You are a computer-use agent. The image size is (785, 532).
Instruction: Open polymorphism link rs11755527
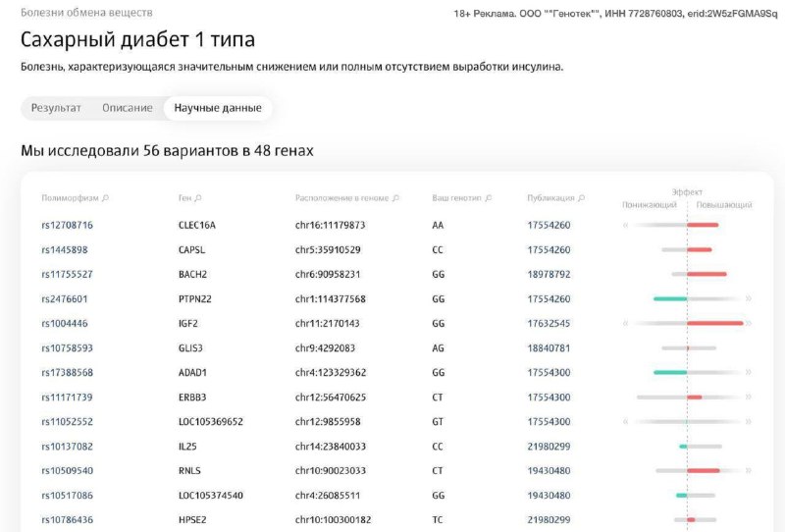pos(67,275)
